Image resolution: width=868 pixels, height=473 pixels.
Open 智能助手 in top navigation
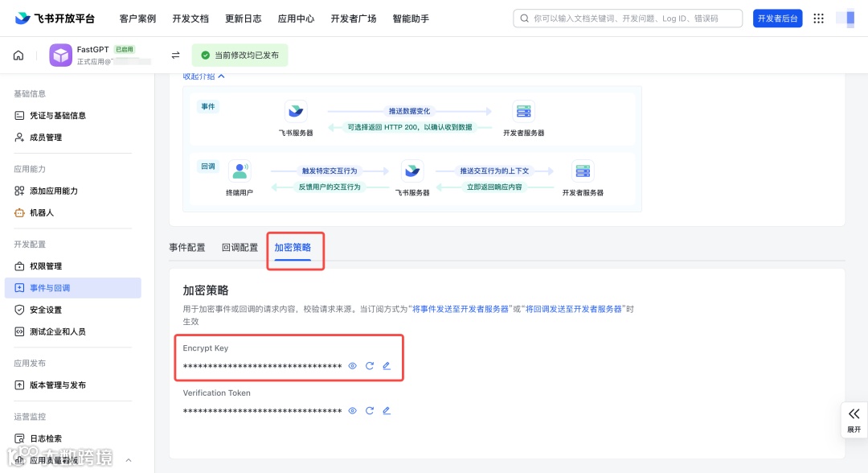coord(411,19)
